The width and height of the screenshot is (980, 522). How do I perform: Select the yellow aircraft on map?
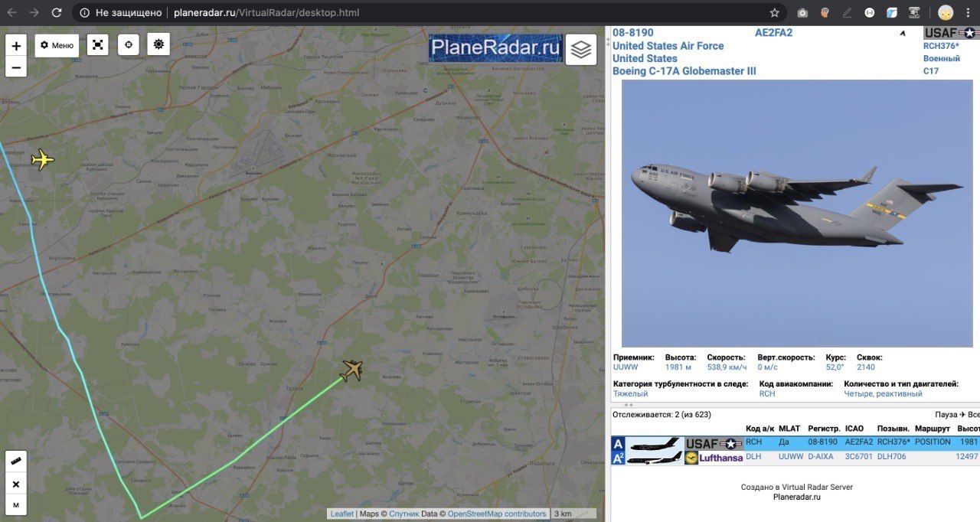pyautogui.click(x=44, y=159)
